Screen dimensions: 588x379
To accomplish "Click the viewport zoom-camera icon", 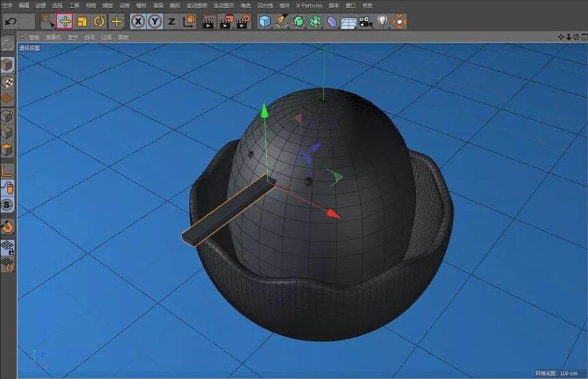I will (569, 37).
